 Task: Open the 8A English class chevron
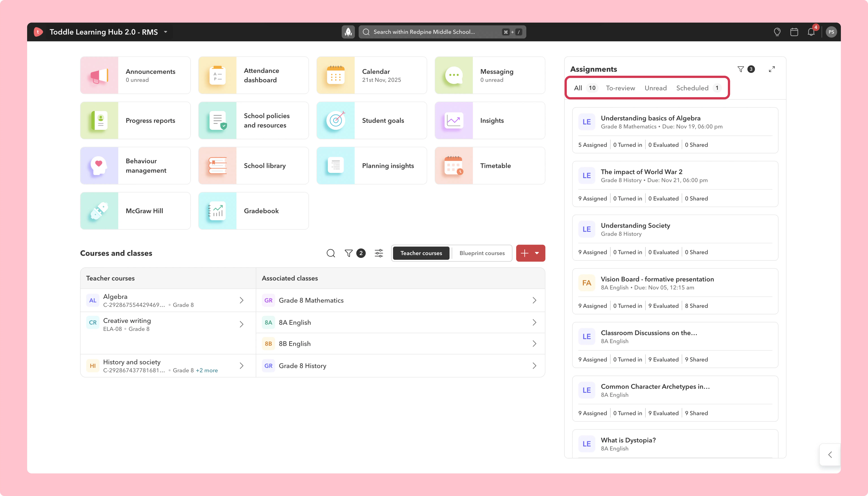[534, 322]
